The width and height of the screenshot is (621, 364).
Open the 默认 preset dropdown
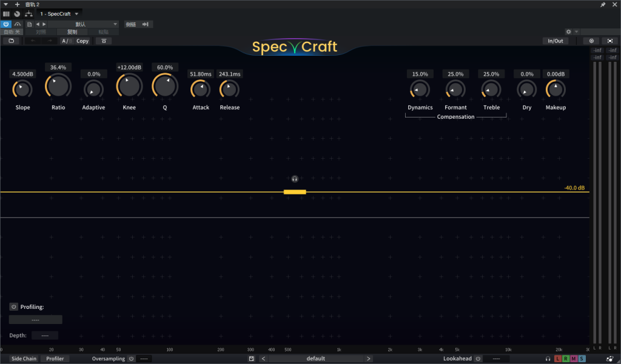(83, 24)
